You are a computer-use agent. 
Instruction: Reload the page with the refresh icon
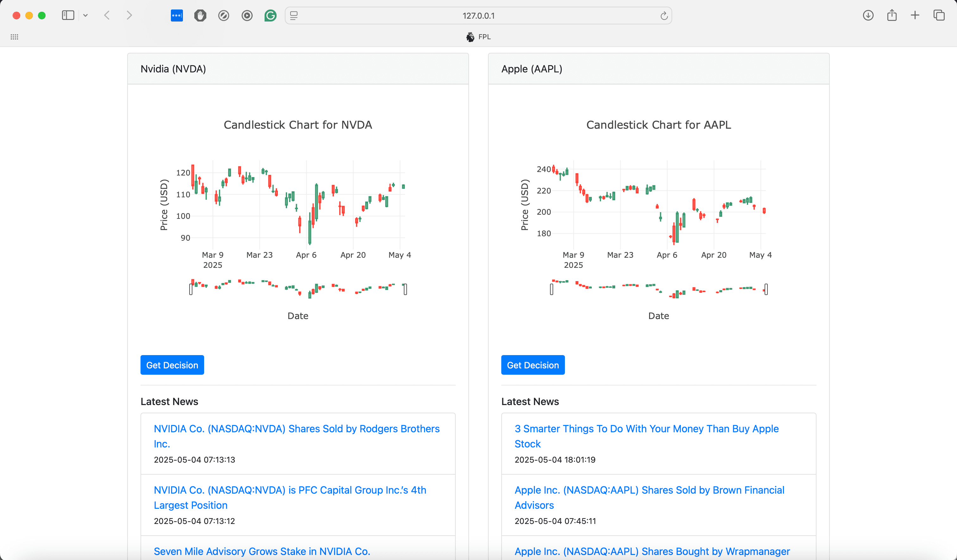664,15
